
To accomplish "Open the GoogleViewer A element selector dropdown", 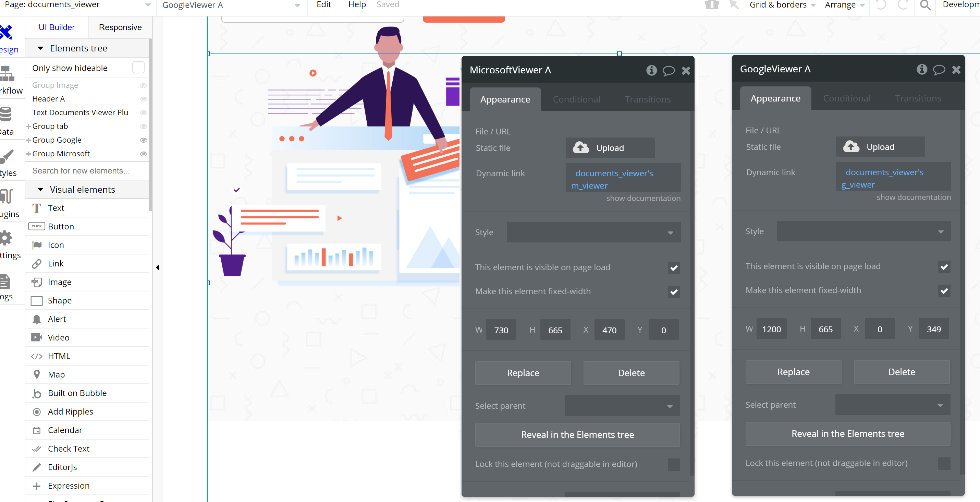I will point(231,5).
